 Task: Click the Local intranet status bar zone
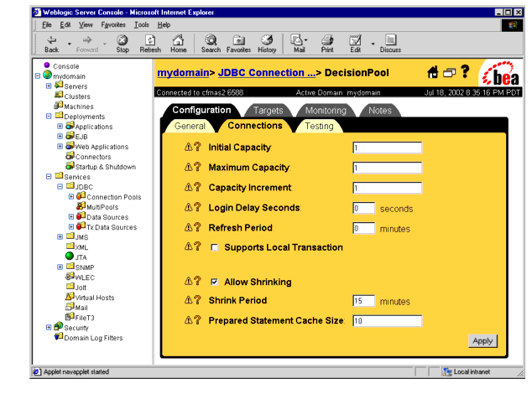[471, 371]
